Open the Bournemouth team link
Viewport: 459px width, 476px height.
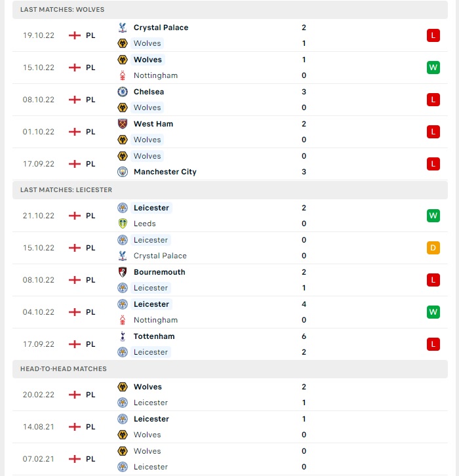[159, 272]
